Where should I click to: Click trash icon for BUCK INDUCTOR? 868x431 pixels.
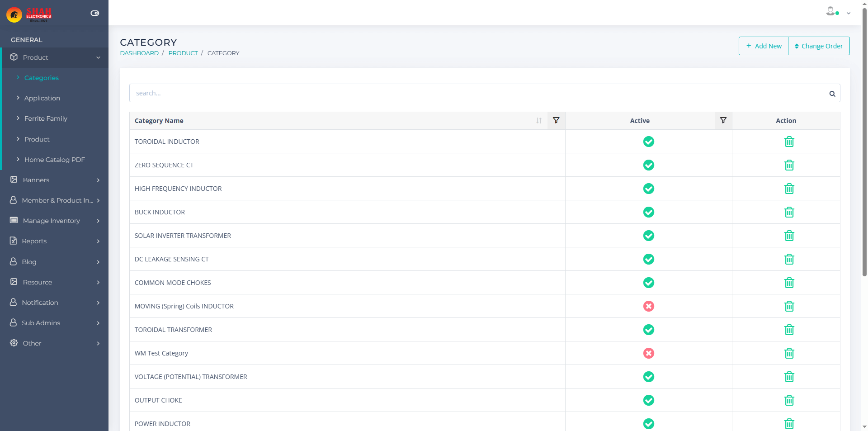click(789, 212)
